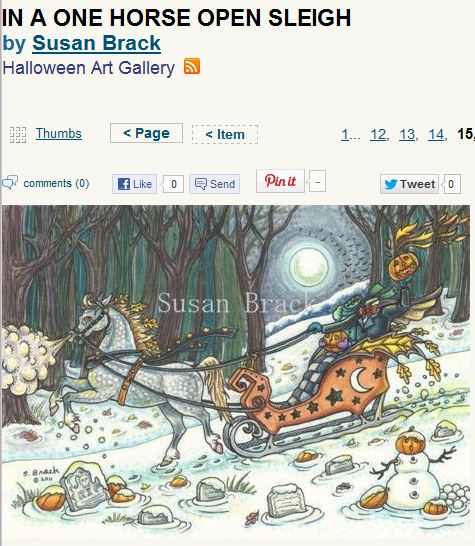Click the thumbnails grid icon

[18, 134]
